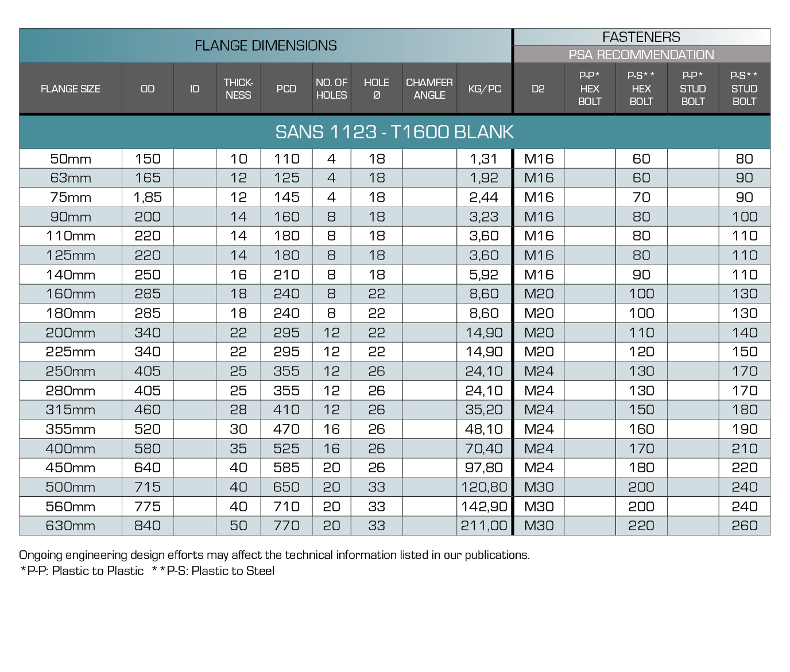The image size is (790, 672).
Task: Click the PCD column header
Action: 286,89
